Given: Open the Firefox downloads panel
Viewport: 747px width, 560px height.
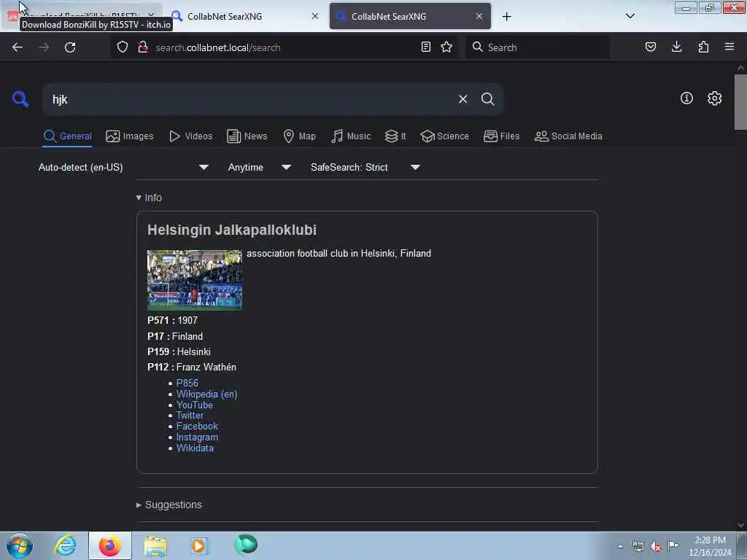Looking at the screenshot, I should click(x=676, y=47).
